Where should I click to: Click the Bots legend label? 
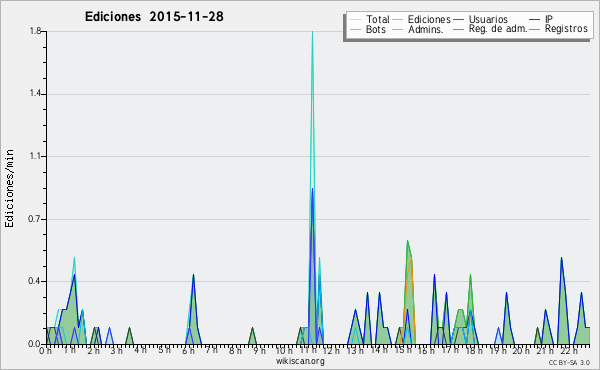tap(375, 29)
